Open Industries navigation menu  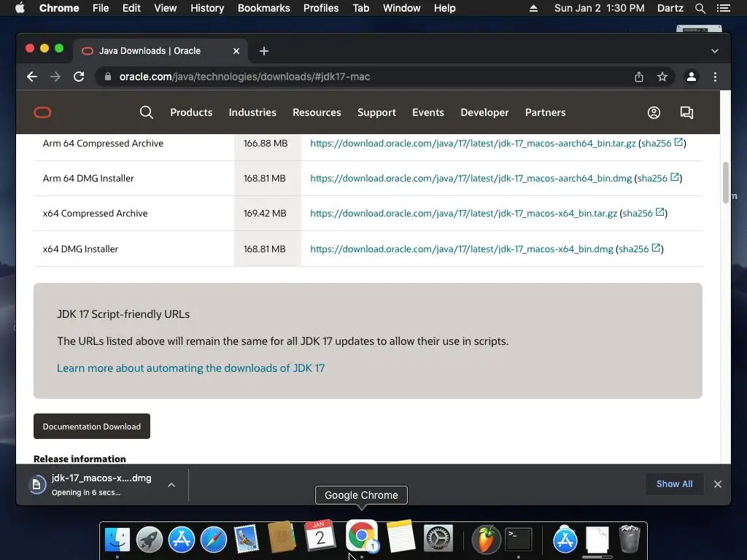click(x=252, y=112)
